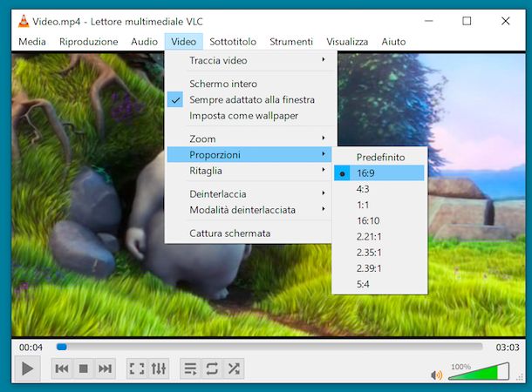Expand the Ritaglia submenu

[249, 171]
